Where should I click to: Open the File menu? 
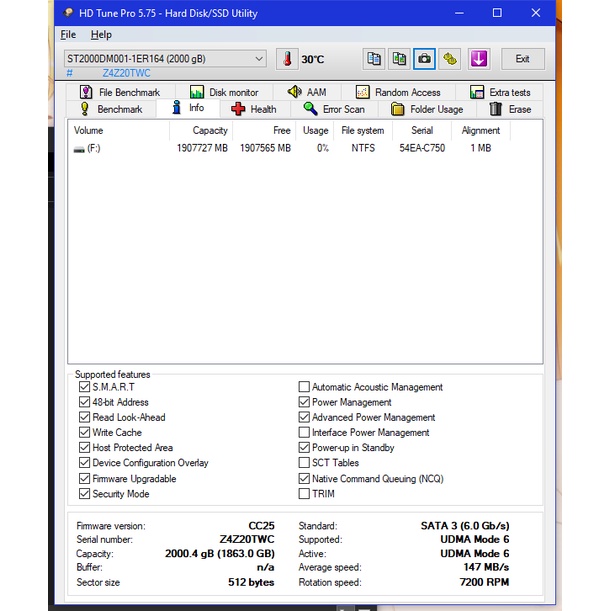[x=68, y=35]
